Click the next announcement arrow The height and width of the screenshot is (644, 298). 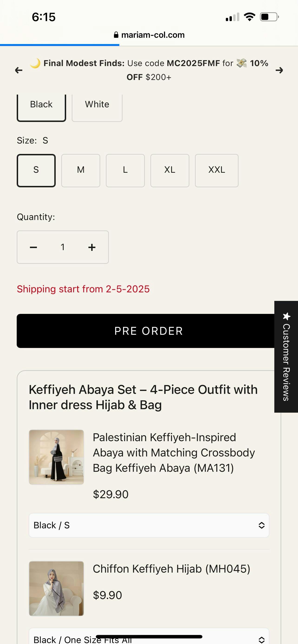point(279,70)
